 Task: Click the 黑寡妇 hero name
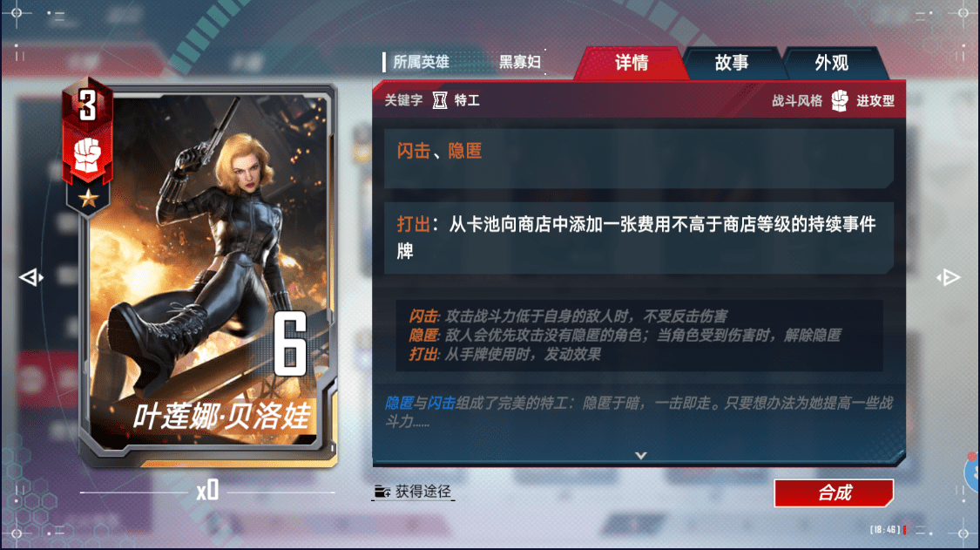tap(520, 62)
